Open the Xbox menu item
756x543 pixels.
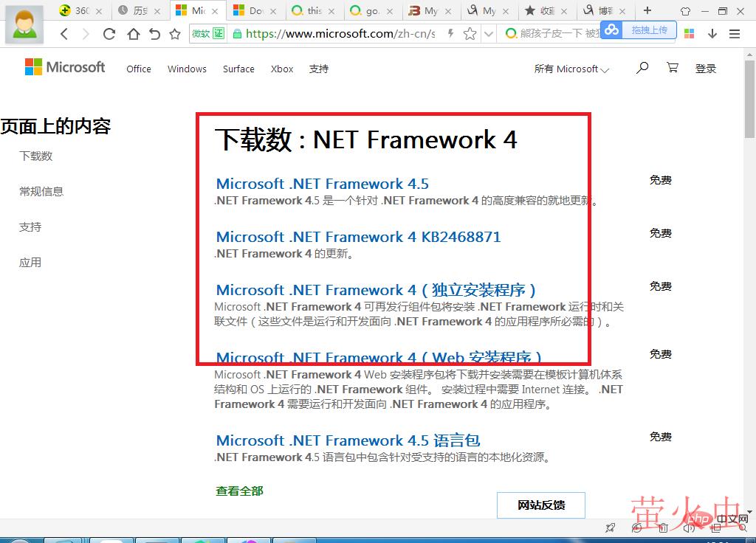click(282, 69)
